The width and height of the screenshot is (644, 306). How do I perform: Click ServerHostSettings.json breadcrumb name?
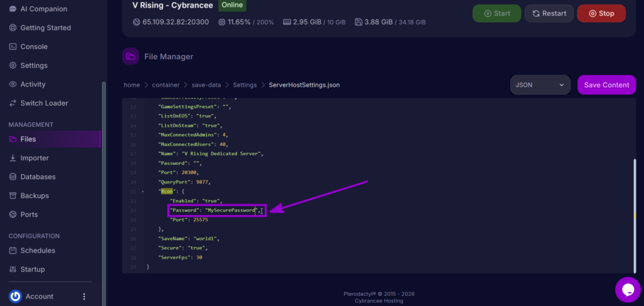304,85
